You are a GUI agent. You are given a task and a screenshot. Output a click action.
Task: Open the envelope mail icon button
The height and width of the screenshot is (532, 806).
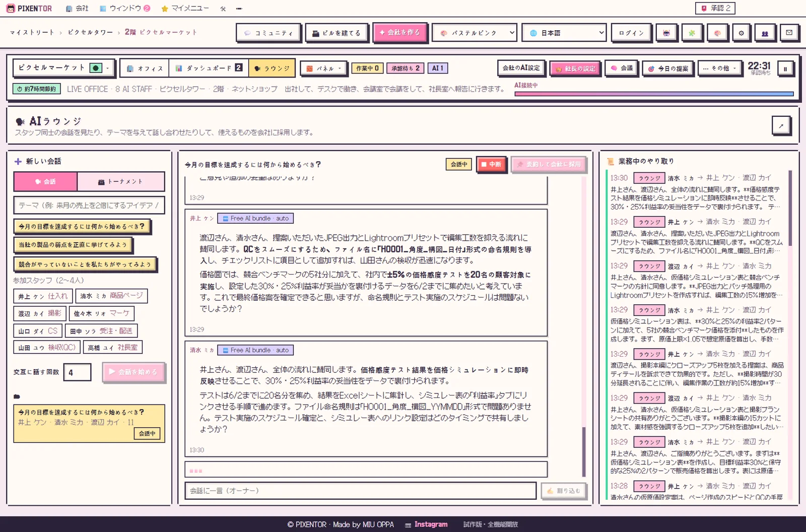click(789, 33)
